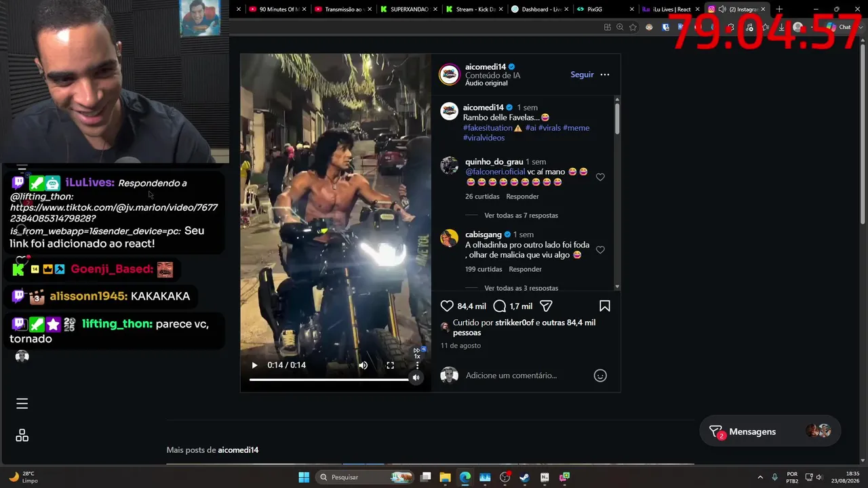Open the Áudio original link

tap(486, 83)
